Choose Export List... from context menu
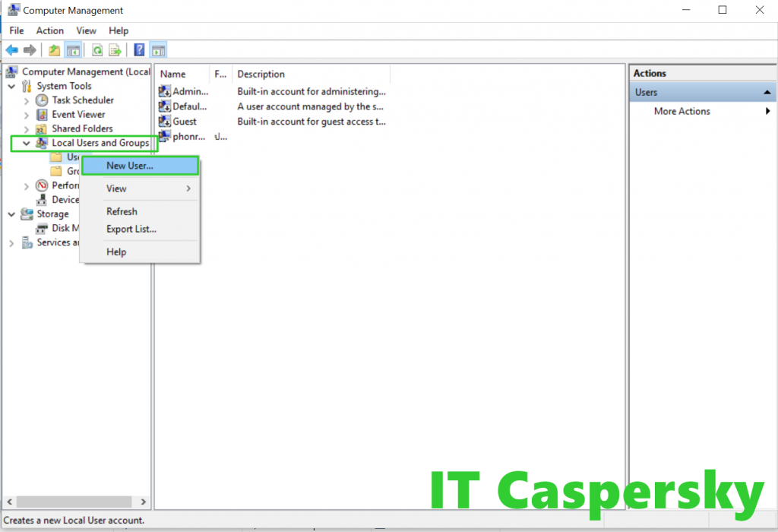The height and width of the screenshot is (532, 778). pyautogui.click(x=141, y=230)
